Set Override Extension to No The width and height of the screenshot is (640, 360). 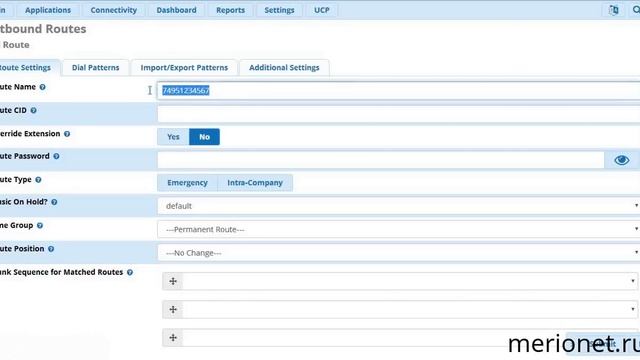(204, 137)
